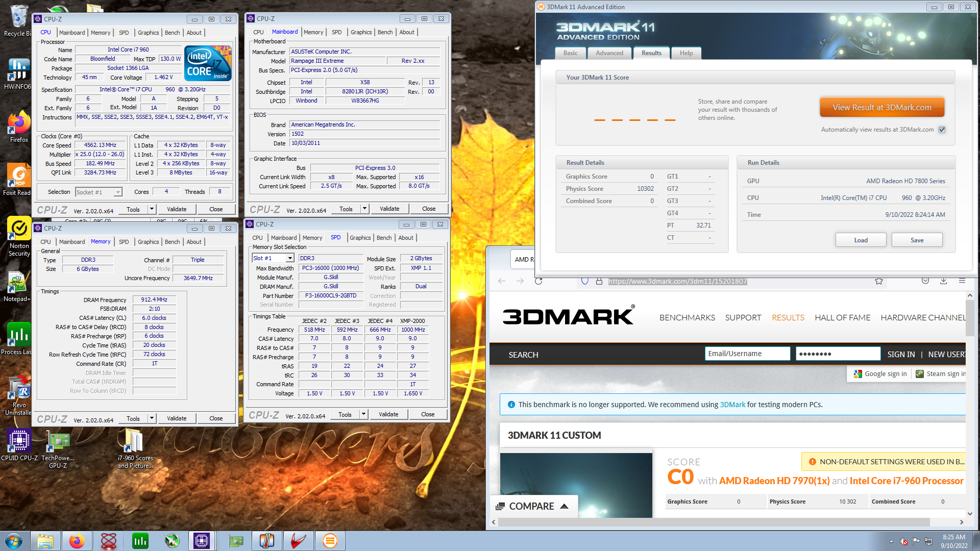Switch to Advanced tab in 3DMark 11

tap(609, 53)
